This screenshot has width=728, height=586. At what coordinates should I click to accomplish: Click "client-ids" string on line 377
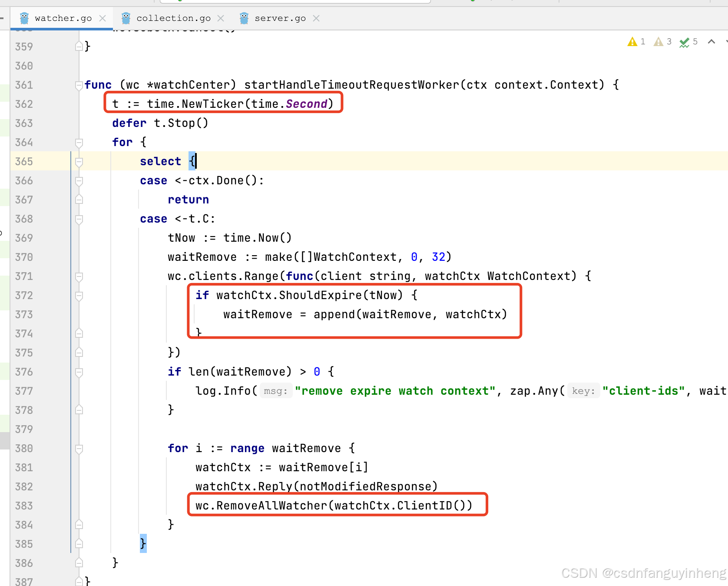644,391
